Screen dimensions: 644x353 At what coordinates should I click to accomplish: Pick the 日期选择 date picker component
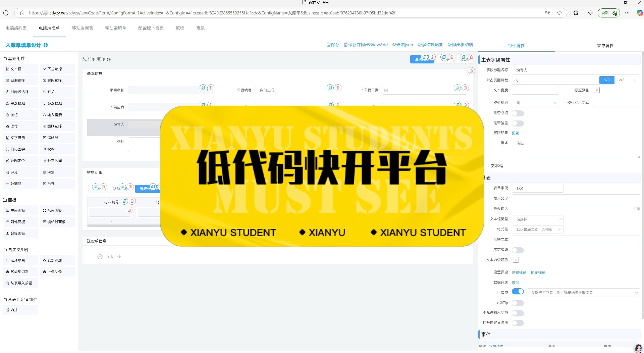[x=20, y=81]
